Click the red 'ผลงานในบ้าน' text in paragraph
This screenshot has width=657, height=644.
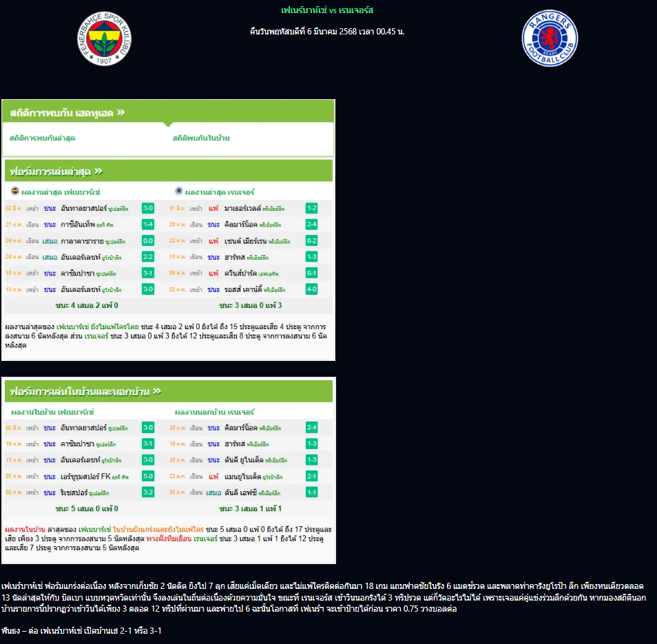25,530
